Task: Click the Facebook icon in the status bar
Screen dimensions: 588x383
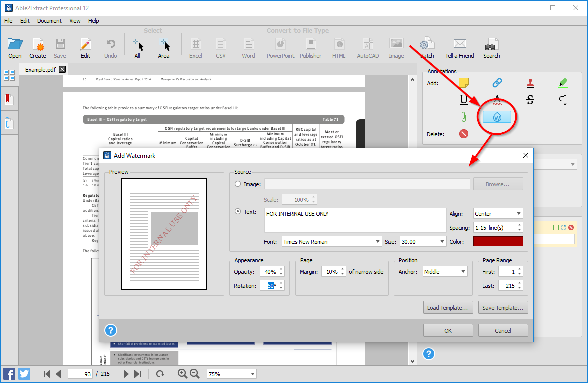Action: click(8, 373)
